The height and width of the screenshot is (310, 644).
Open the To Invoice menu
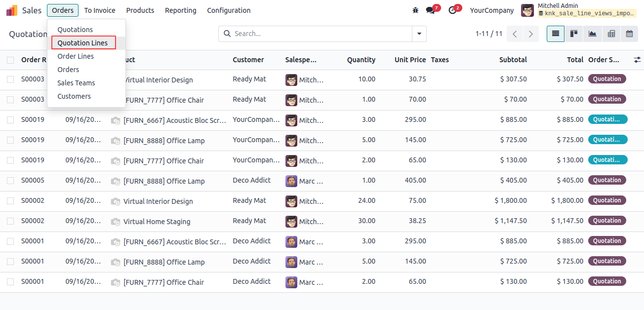pyautogui.click(x=100, y=10)
